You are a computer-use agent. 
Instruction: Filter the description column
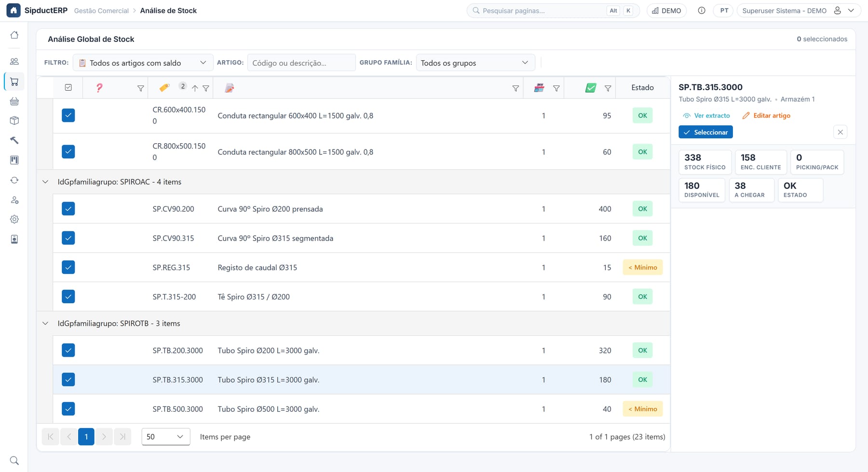515,88
